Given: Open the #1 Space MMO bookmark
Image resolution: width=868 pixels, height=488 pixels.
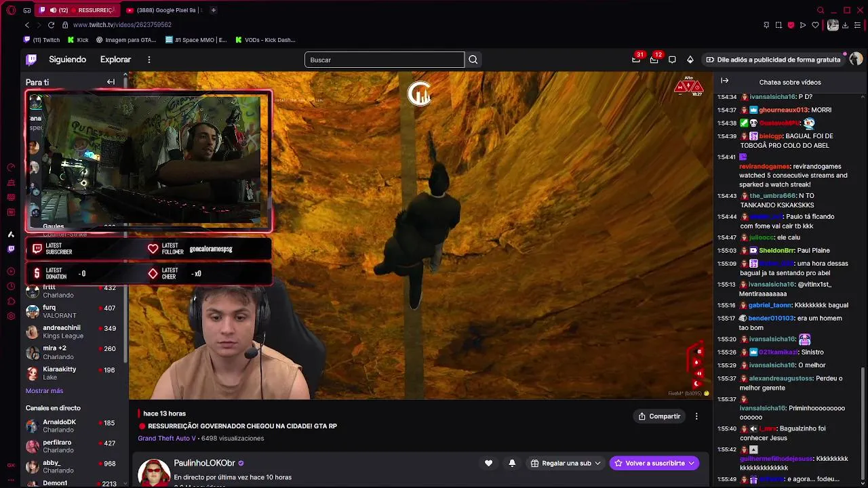Looking at the screenshot, I should point(196,40).
